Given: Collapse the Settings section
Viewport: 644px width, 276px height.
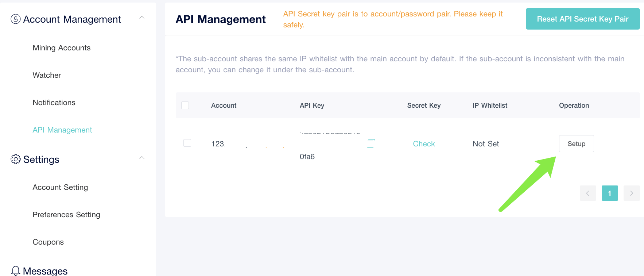Looking at the screenshot, I should coord(142,158).
